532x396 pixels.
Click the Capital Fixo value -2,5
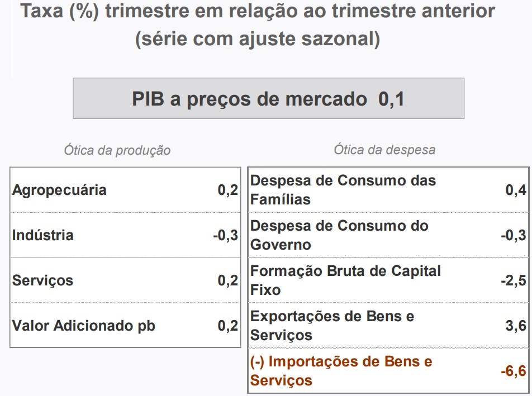514,280
